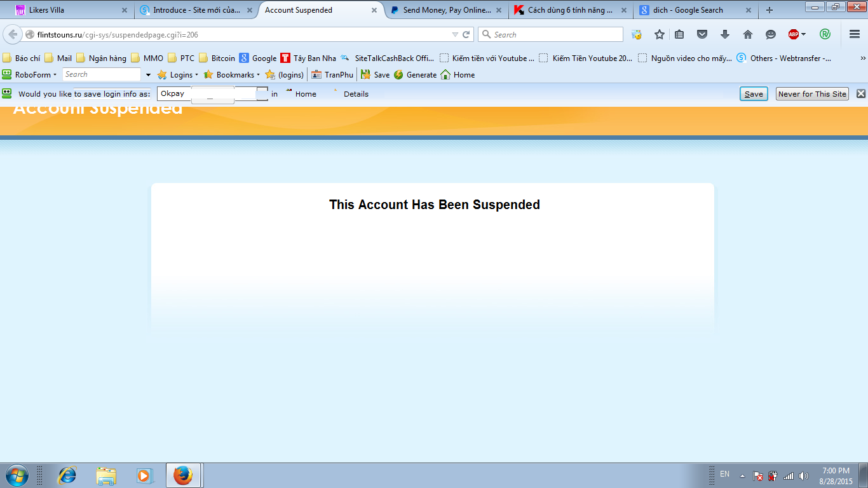Open the RoboForm search box dropdown arrow
This screenshot has height=488, width=868.
[149, 74]
